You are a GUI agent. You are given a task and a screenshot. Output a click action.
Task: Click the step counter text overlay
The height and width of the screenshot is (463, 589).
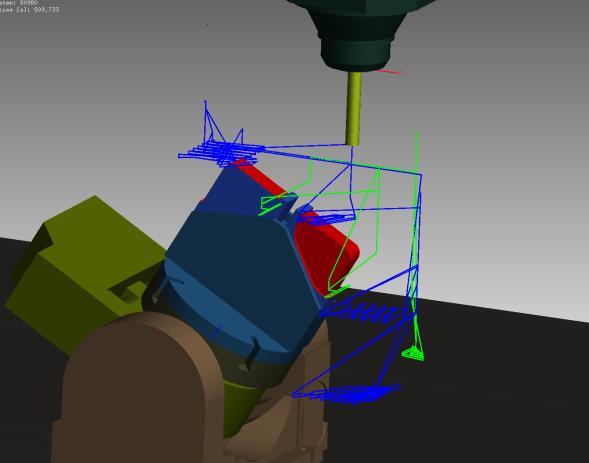(19, 3)
